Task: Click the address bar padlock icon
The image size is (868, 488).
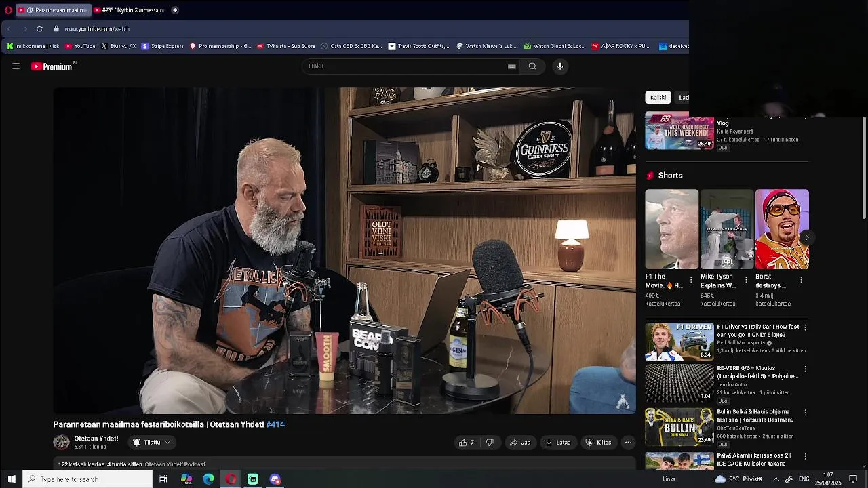Action: (57, 29)
